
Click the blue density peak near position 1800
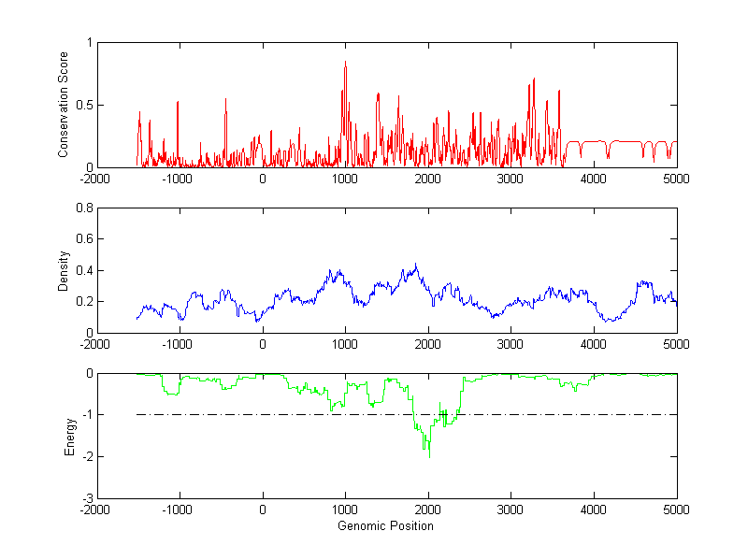[x=415, y=265]
